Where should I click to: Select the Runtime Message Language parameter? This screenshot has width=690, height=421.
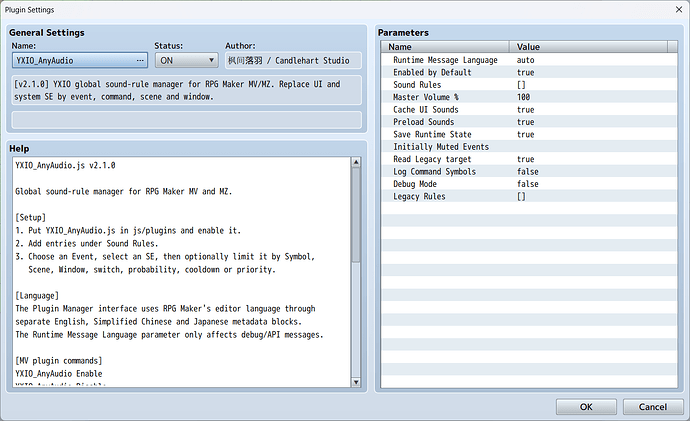tap(529, 60)
